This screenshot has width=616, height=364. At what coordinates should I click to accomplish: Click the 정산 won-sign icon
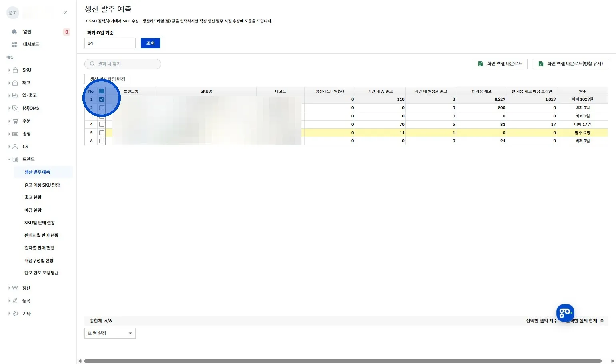click(15, 288)
